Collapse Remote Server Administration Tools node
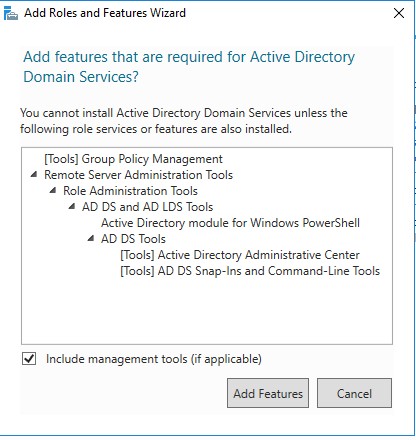Screen dimensions: 416x440 tap(34, 174)
